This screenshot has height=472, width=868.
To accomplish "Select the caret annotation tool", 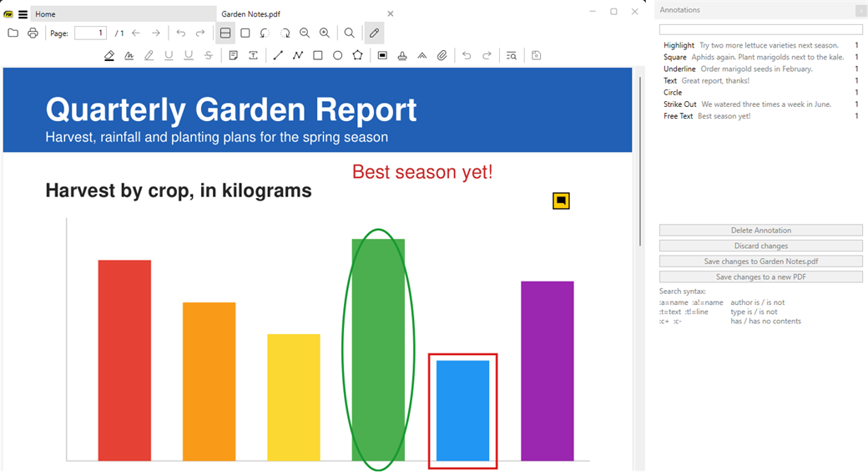I will point(421,55).
